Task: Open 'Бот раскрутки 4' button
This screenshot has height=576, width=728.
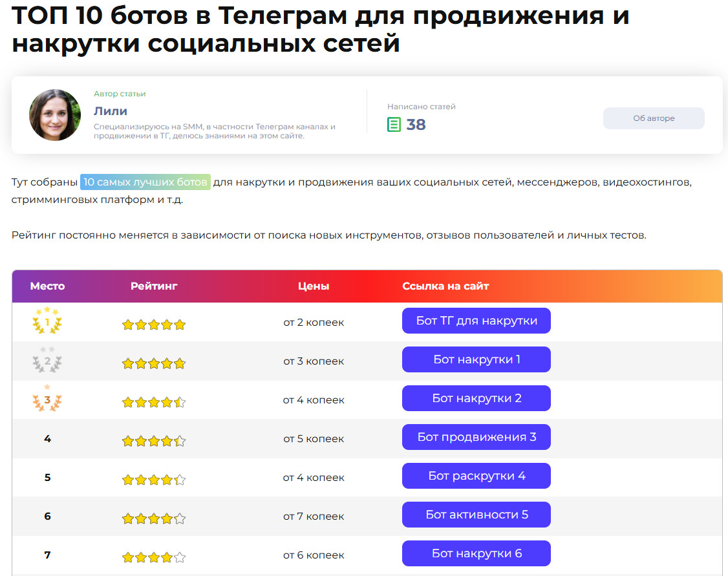Action: (x=476, y=476)
